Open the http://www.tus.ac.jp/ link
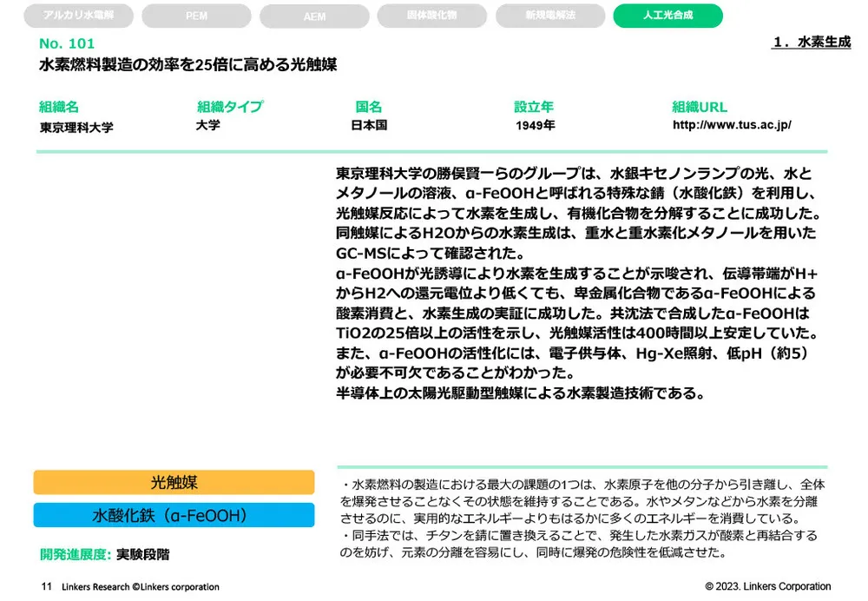Screen dimensions: 868x601 pyautogui.click(x=732, y=125)
